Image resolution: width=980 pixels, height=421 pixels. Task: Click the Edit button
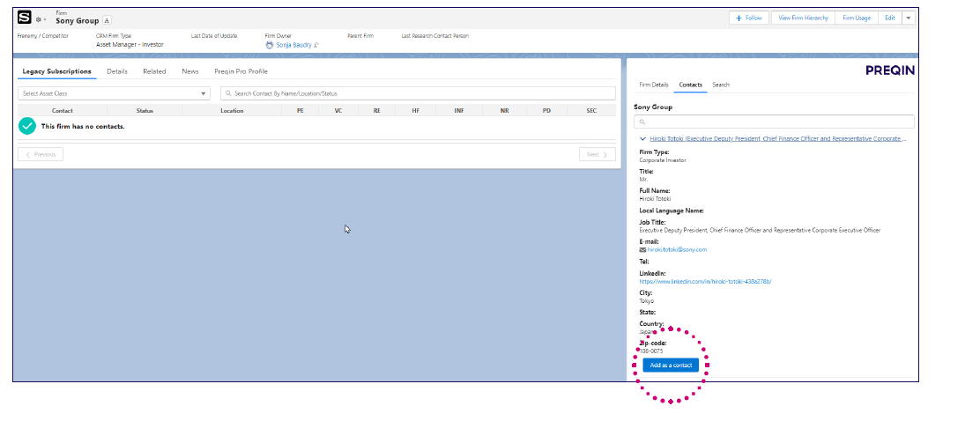pos(889,18)
